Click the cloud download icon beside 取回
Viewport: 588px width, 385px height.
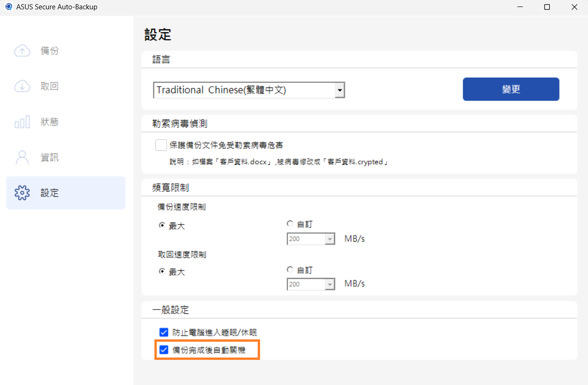pyautogui.click(x=22, y=86)
